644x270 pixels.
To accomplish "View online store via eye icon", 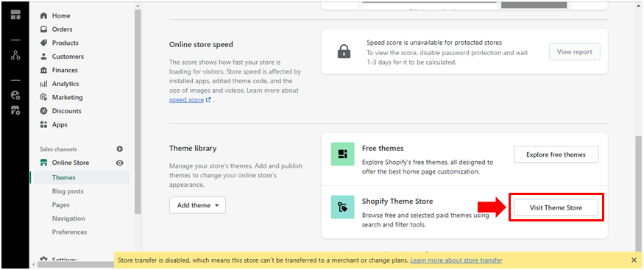I will pyautogui.click(x=119, y=163).
